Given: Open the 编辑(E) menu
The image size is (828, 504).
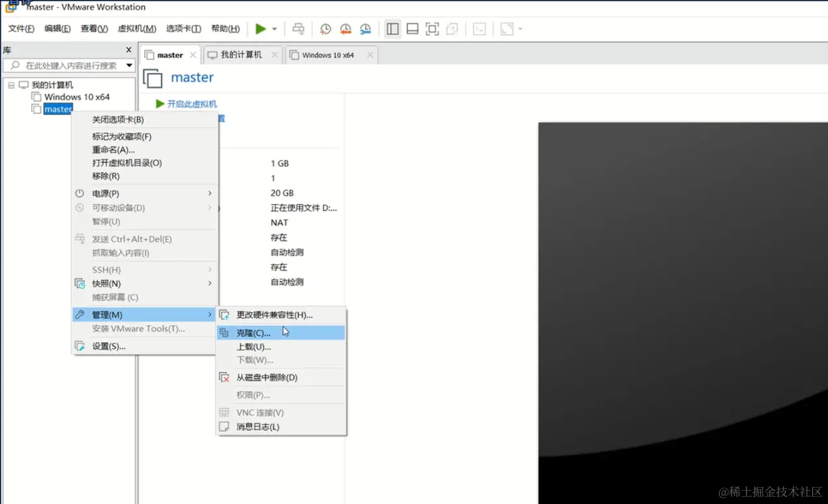Looking at the screenshot, I should (57, 29).
